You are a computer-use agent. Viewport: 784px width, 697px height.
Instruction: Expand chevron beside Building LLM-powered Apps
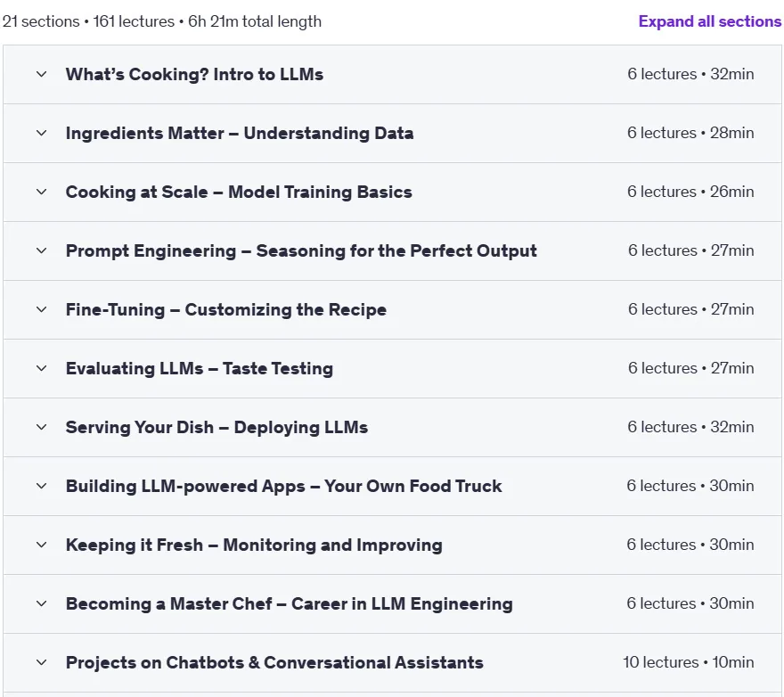pos(42,487)
